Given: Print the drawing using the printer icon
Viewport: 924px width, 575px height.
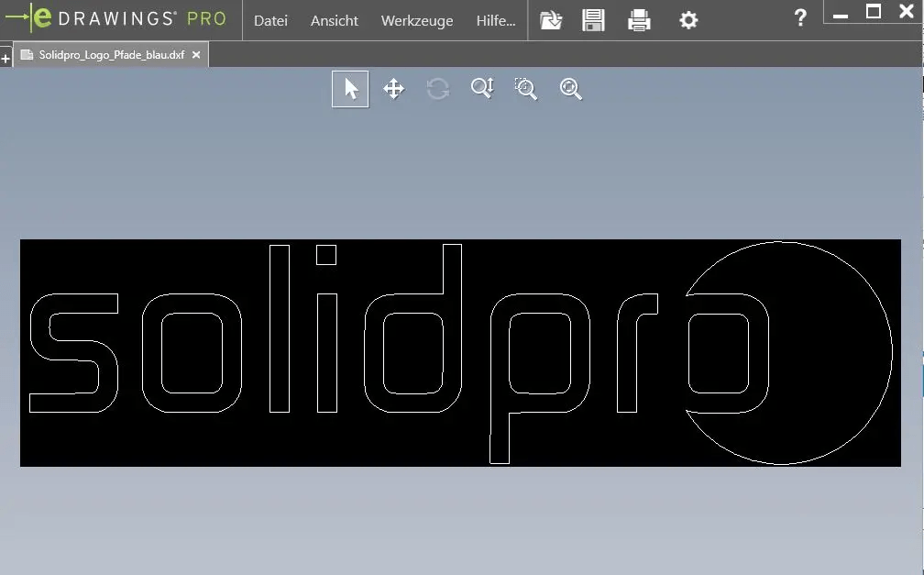Looking at the screenshot, I should 641,19.
